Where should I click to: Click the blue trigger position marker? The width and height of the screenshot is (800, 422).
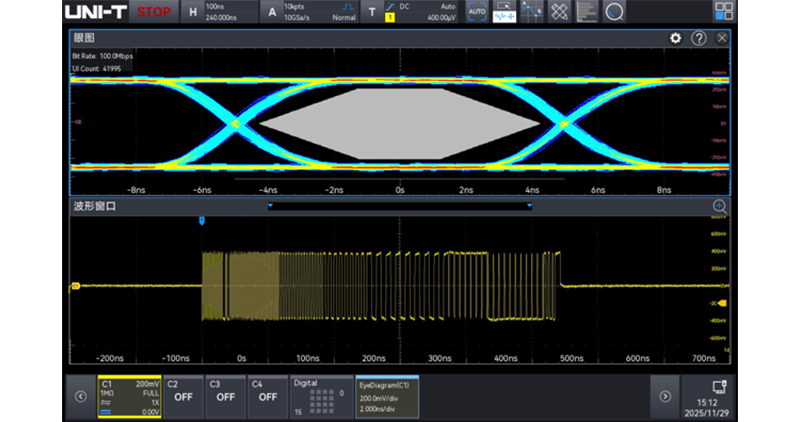tap(203, 220)
